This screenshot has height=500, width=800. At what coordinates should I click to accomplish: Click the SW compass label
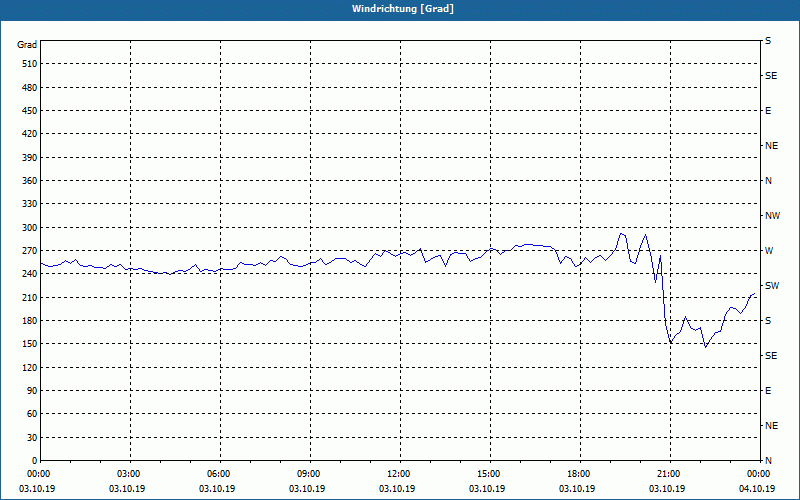[772, 286]
